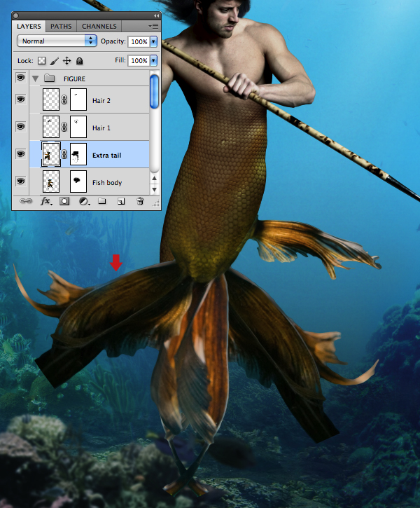Enable lock position icon
This screenshot has width=420, height=508.
[66, 60]
